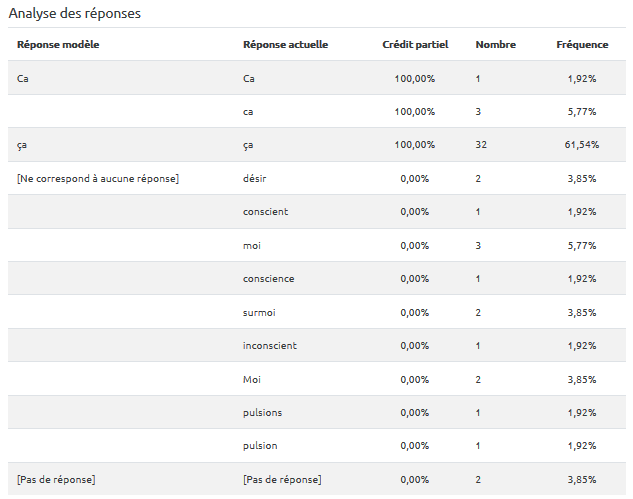Select the "surmoi" response entry
The width and height of the screenshot is (633, 499).
coord(259,313)
